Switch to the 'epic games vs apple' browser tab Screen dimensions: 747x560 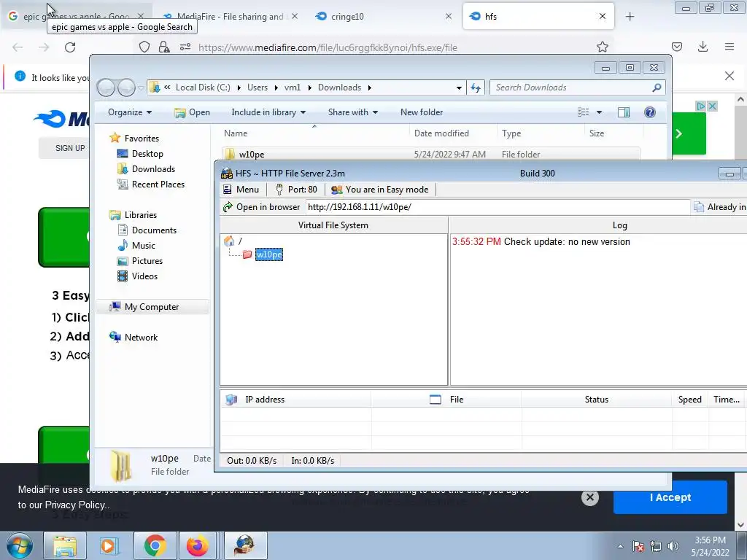[x=76, y=16]
